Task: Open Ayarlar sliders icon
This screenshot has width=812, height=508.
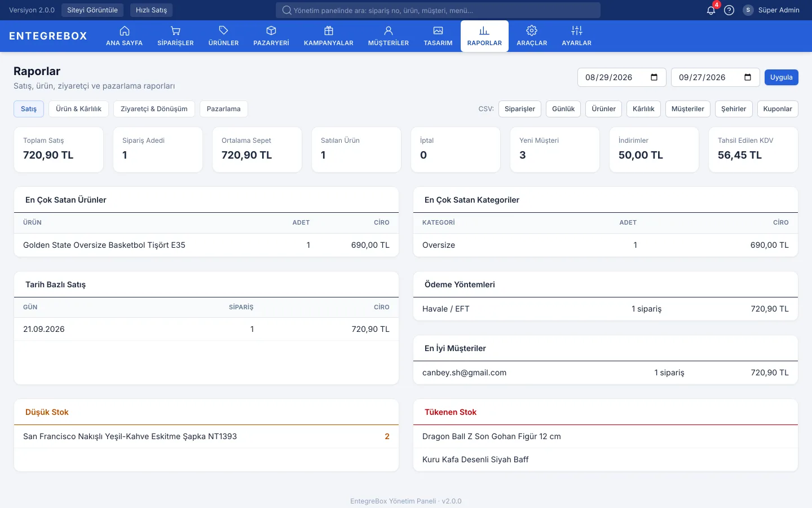Action: point(576,30)
